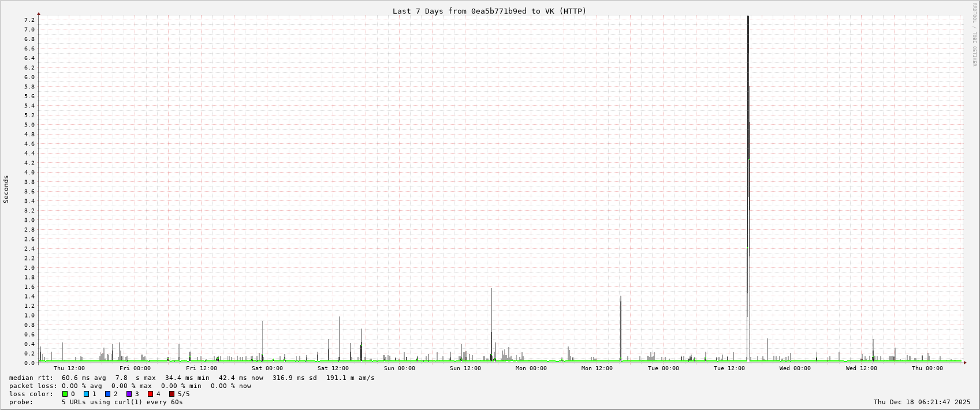980x410 pixels.
Task: Click the dark red 5/5 loss swatch
Action: click(x=172, y=394)
